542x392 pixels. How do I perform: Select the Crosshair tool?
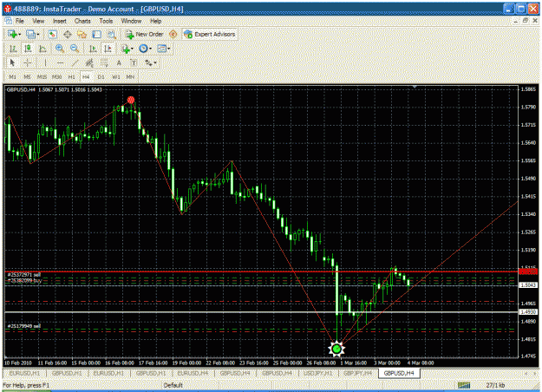[x=28, y=62]
